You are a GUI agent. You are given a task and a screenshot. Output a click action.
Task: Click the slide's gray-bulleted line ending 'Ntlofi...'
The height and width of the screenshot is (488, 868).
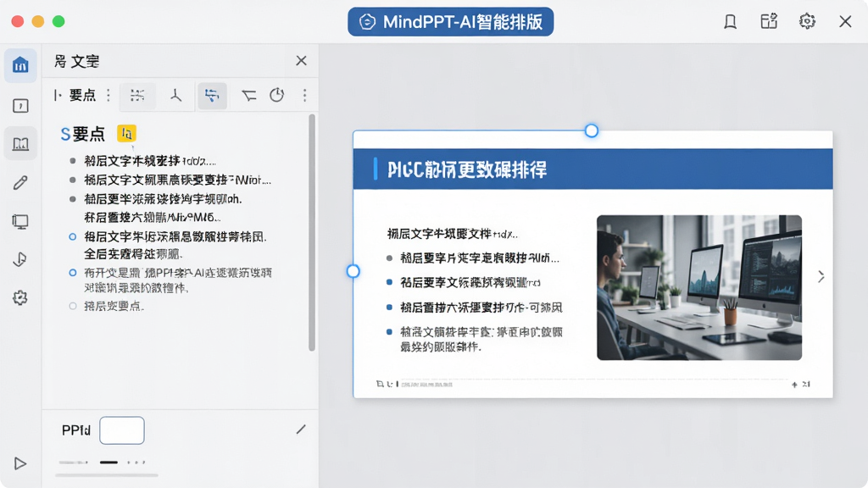(x=480, y=258)
